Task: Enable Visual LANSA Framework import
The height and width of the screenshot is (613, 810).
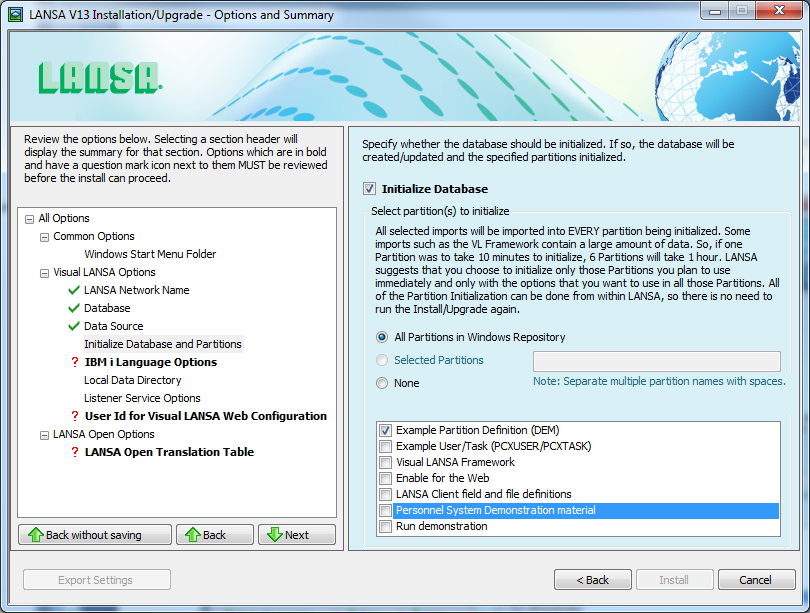Action: (385, 462)
